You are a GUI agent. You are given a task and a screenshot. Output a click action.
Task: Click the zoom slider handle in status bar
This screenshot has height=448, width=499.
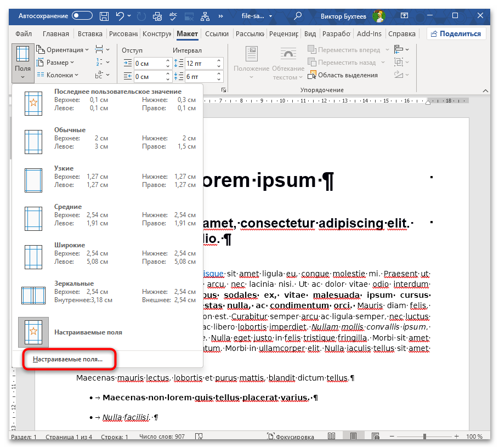point(424,436)
